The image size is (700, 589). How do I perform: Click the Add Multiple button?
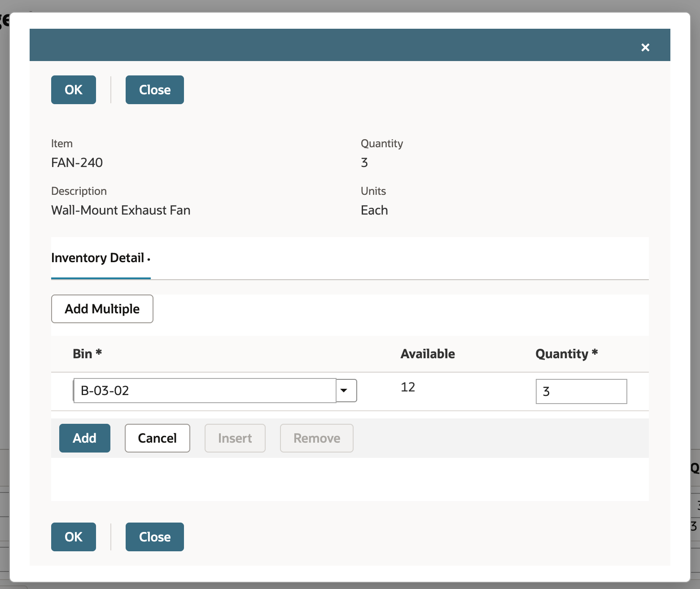[x=102, y=309]
